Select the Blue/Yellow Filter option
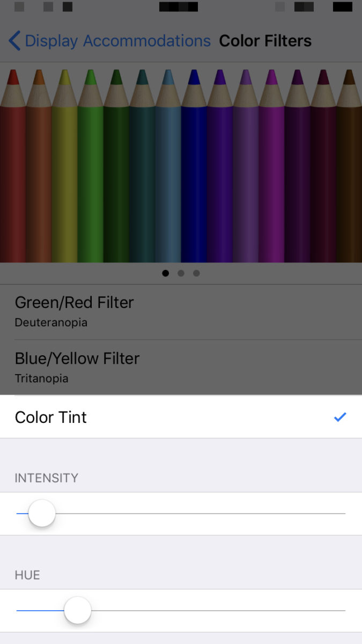Viewport: 362px width, 644px height. (181, 366)
